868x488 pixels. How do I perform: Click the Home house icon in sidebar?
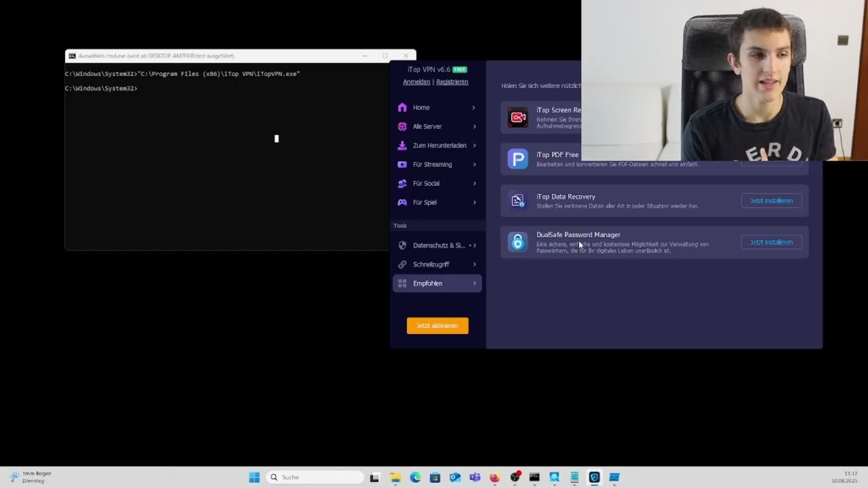(x=402, y=107)
